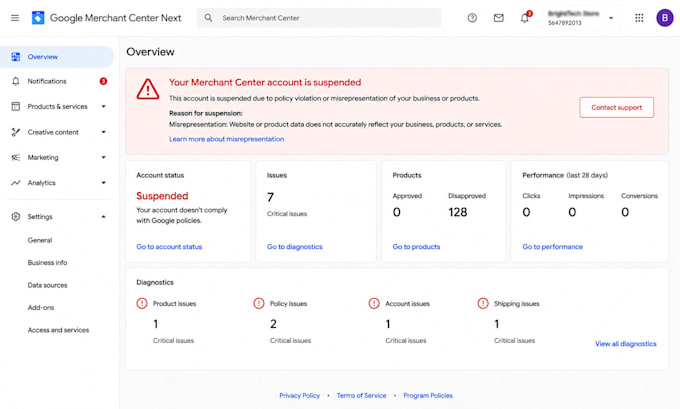Open Learn more about misrepresentation link

coord(226,139)
